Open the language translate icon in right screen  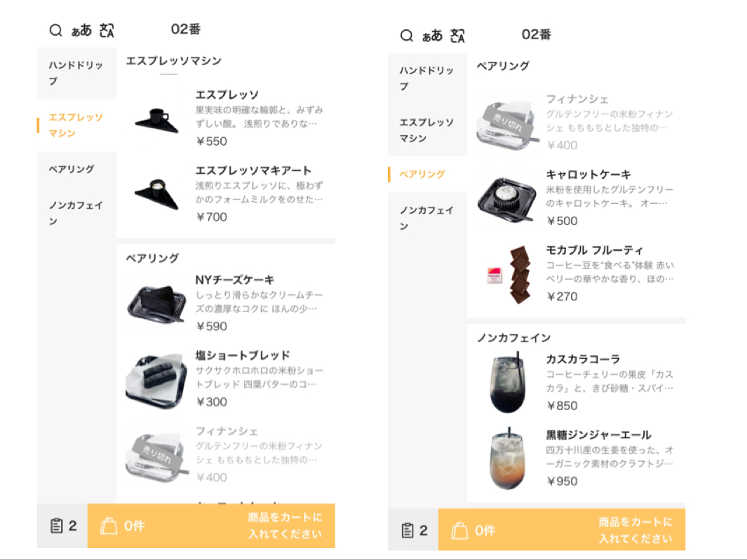coord(457,36)
